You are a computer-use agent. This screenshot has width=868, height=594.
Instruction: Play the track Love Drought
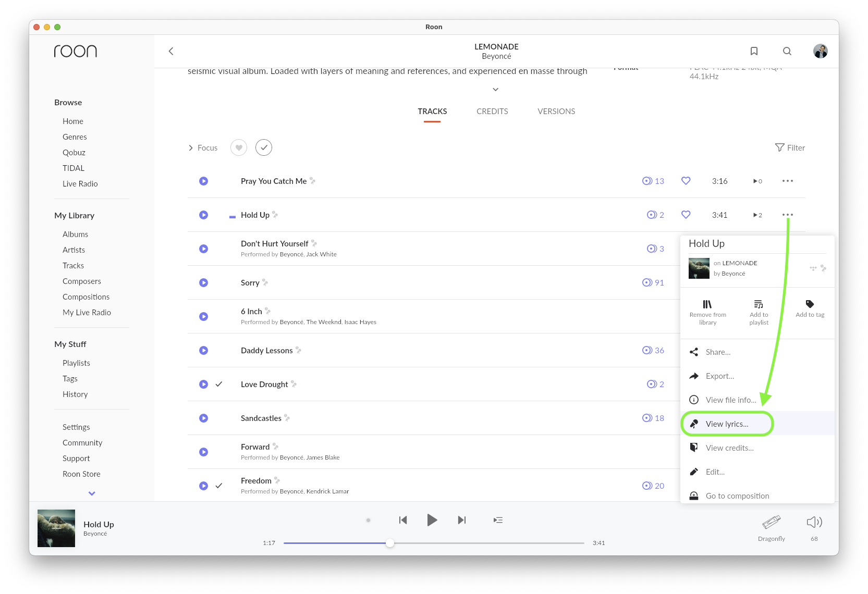click(x=204, y=384)
